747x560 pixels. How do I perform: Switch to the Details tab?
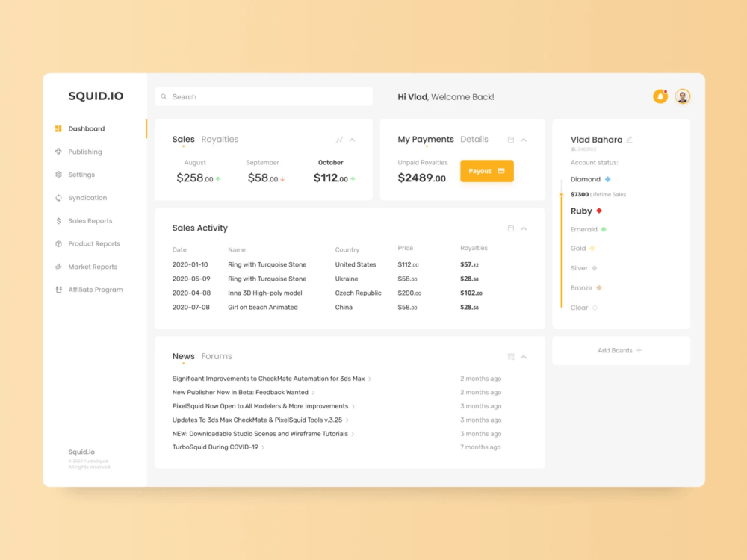point(474,139)
